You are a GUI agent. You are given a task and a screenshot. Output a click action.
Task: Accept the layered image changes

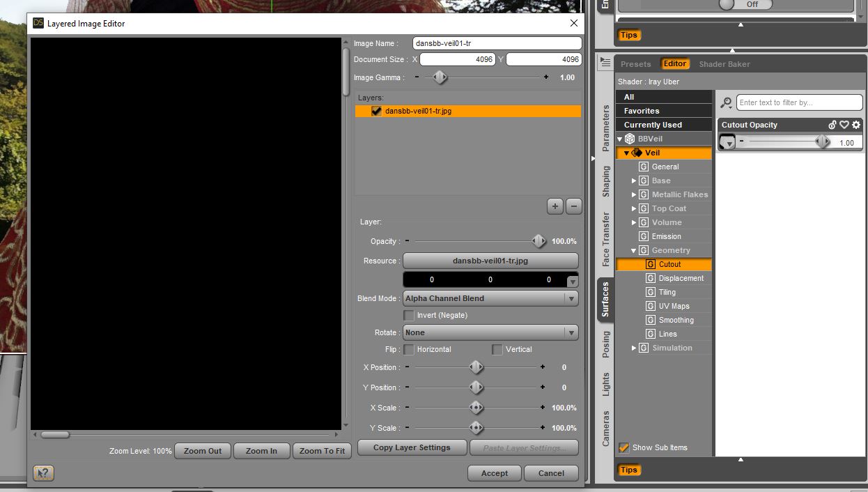pyautogui.click(x=495, y=473)
